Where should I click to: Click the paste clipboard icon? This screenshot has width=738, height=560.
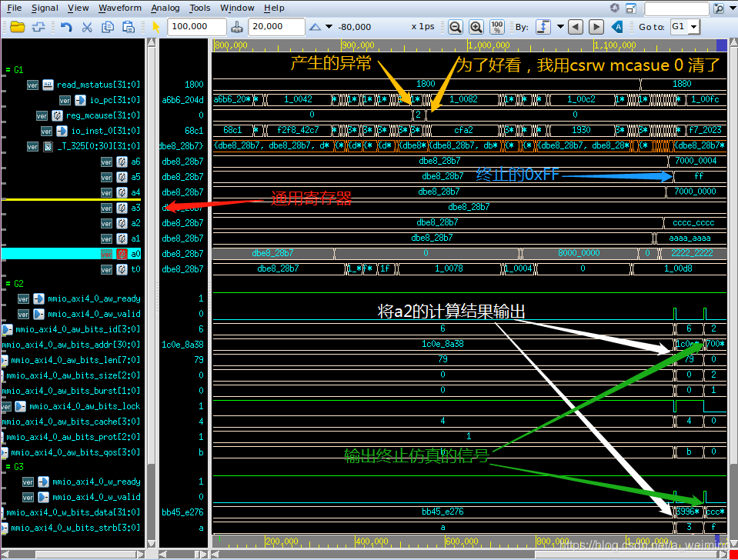(129, 27)
